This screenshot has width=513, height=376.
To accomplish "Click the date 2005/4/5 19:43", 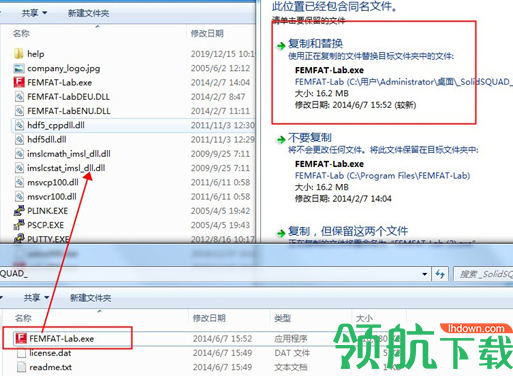I will (x=220, y=225).
